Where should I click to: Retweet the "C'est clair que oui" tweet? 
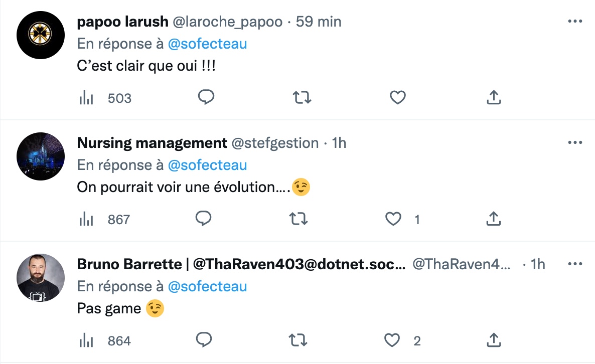coord(302,97)
